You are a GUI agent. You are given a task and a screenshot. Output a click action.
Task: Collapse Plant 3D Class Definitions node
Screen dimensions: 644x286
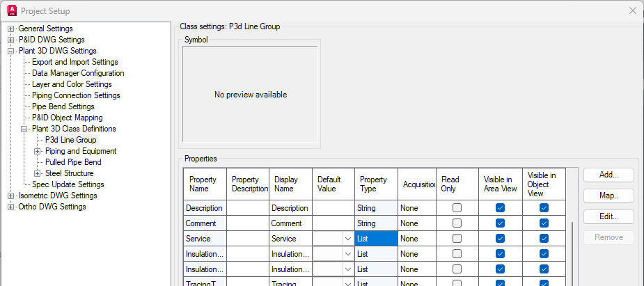point(24,129)
